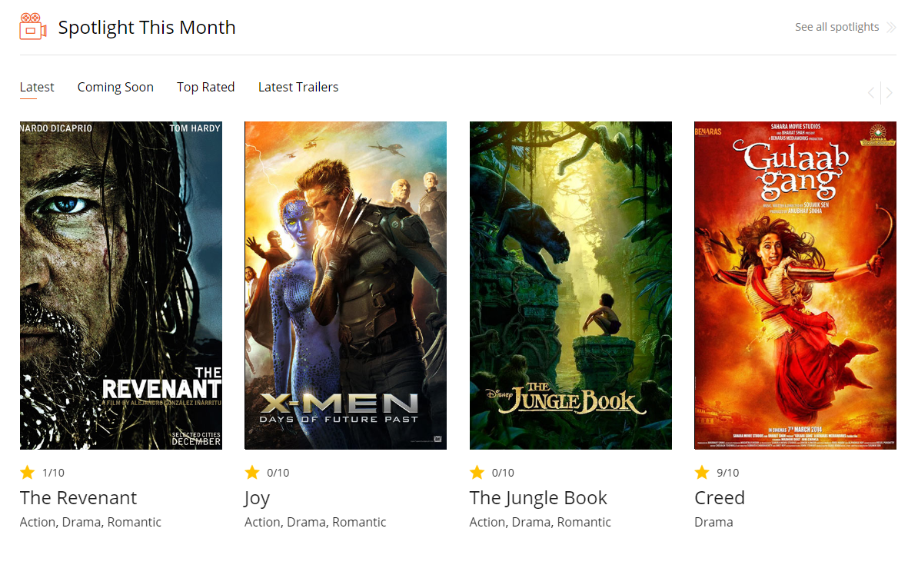918x588 pixels.
Task: Click the genres under The Jungle Book
Action: [x=540, y=522]
